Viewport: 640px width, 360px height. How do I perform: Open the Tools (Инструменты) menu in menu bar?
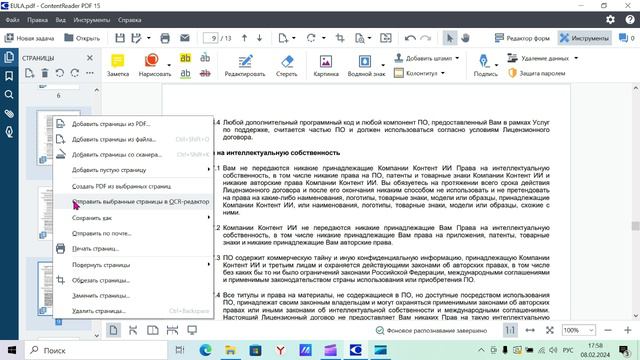[91, 20]
